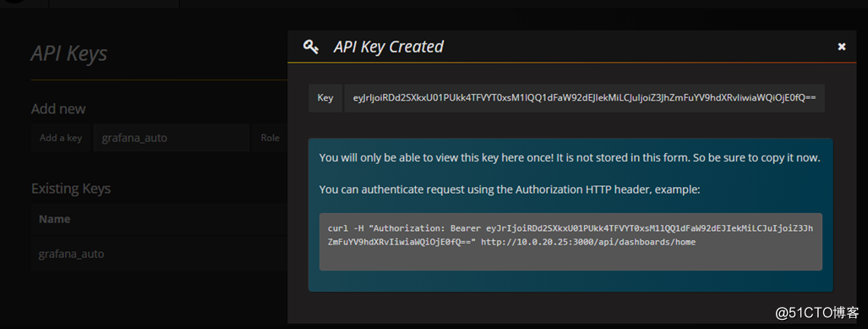The image size is (868, 329).
Task: Click the Add new section heading
Action: tap(58, 108)
